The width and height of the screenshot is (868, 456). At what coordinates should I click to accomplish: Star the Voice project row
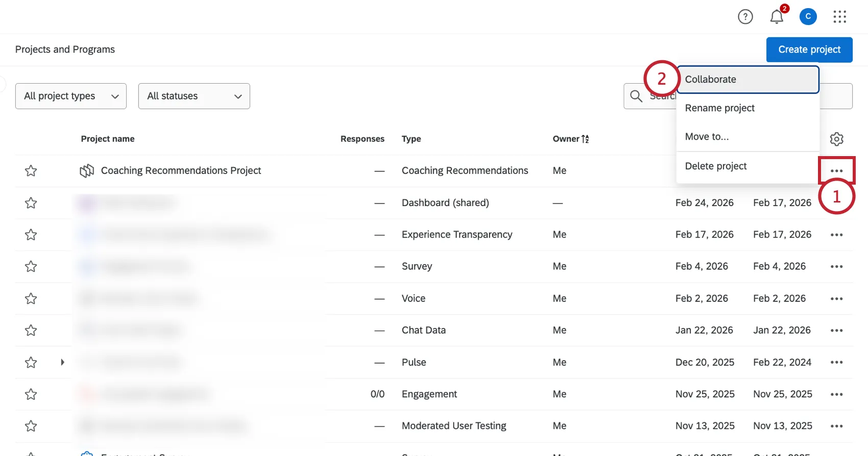(x=31, y=298)
